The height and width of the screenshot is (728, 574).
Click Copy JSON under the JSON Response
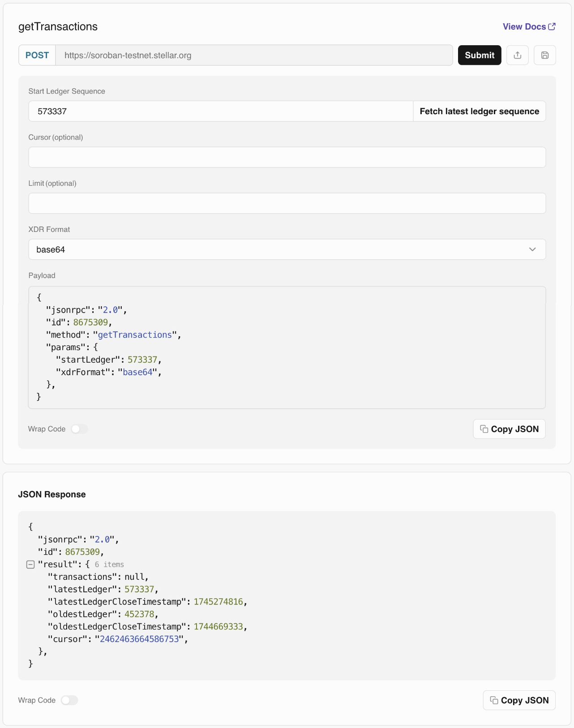pos(519,700)
